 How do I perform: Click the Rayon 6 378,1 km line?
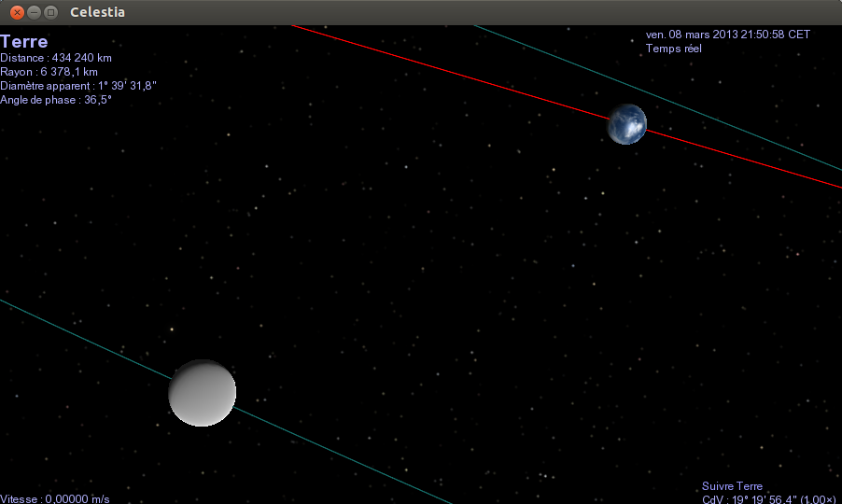pos(49,72)
